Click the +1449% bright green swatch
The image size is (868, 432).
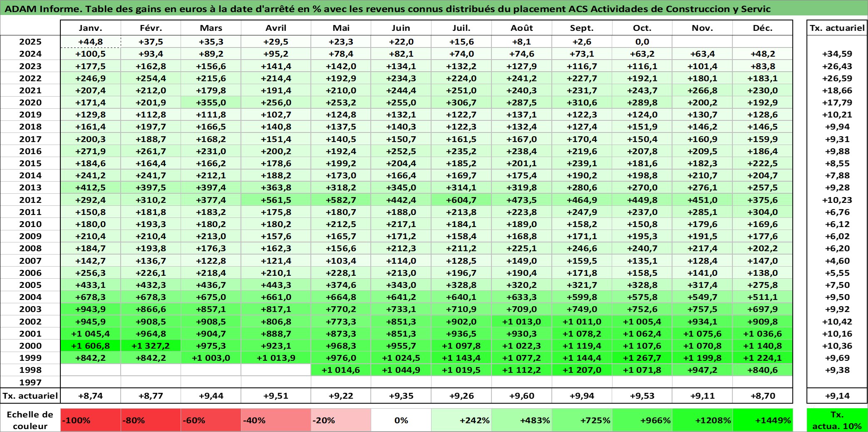[x=763, y=420]
